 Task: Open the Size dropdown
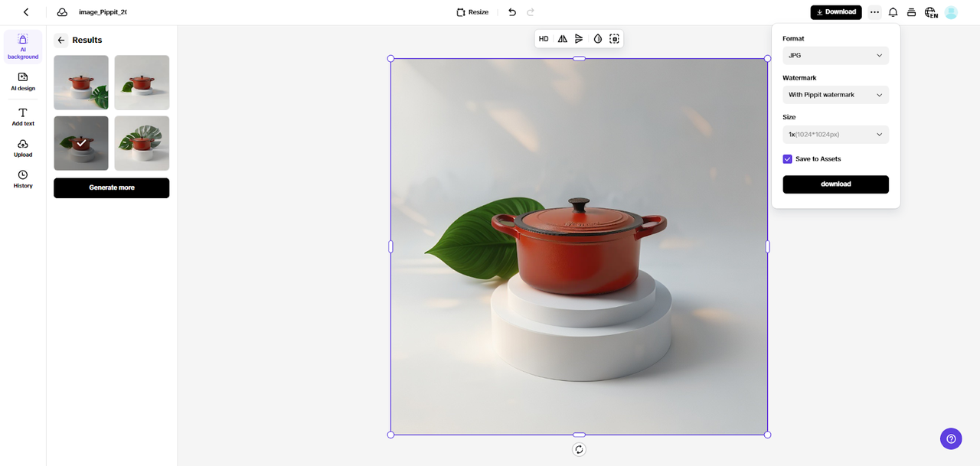coord(835,135)
